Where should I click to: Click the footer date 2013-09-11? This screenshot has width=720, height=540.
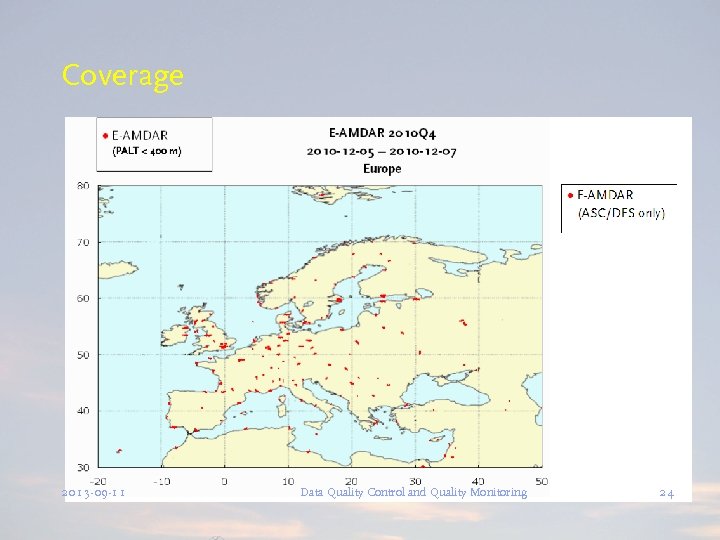[x=93, y=493]
